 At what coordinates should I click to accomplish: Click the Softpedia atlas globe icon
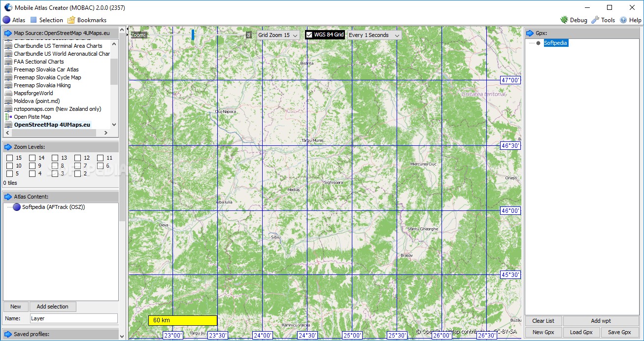(x=17, y=207)
